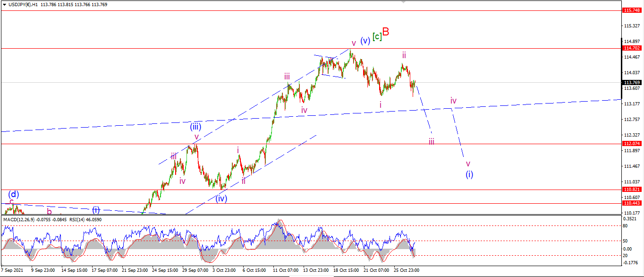
Task: Click the blue (v) label near the top
Action: [365, 41]
